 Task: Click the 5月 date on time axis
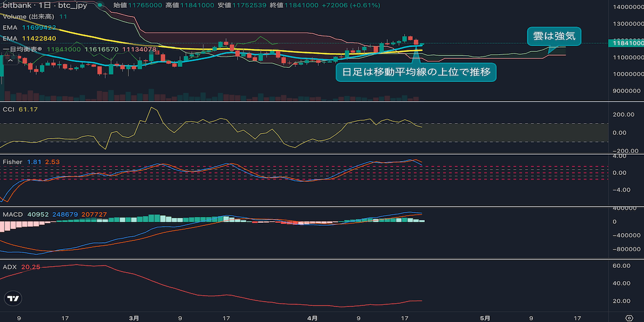coord(485,318)
